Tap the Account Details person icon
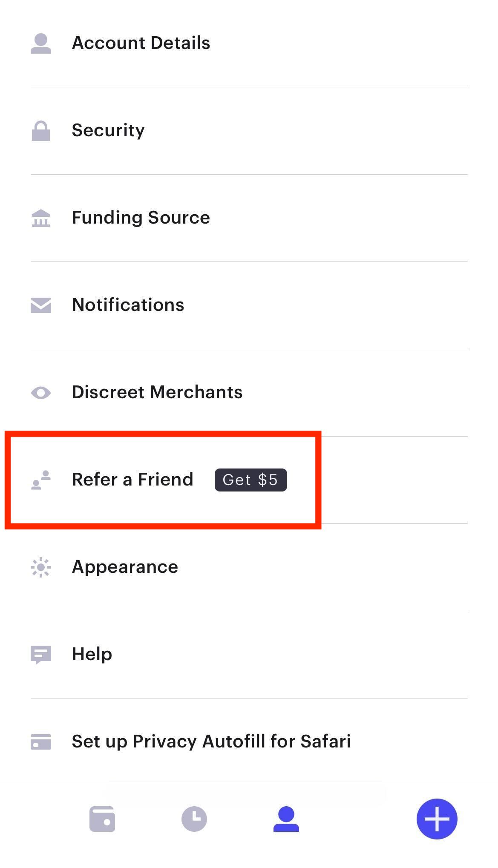 coord(41,43)
